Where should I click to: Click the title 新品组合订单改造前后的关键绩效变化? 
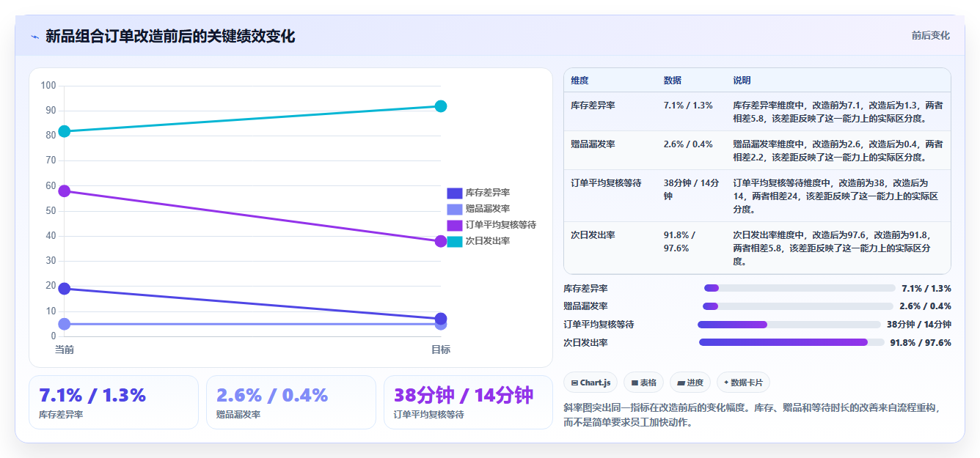point(170,37)
